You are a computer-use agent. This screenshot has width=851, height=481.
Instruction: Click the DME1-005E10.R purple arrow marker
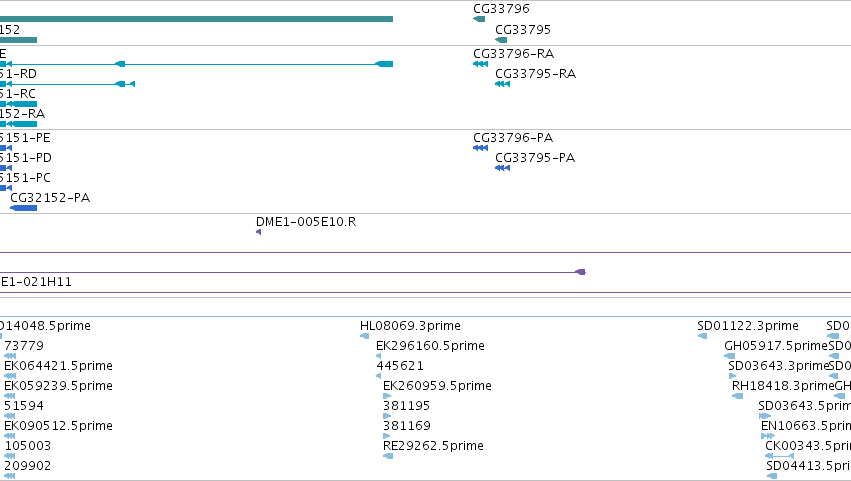tap(258, 232)
